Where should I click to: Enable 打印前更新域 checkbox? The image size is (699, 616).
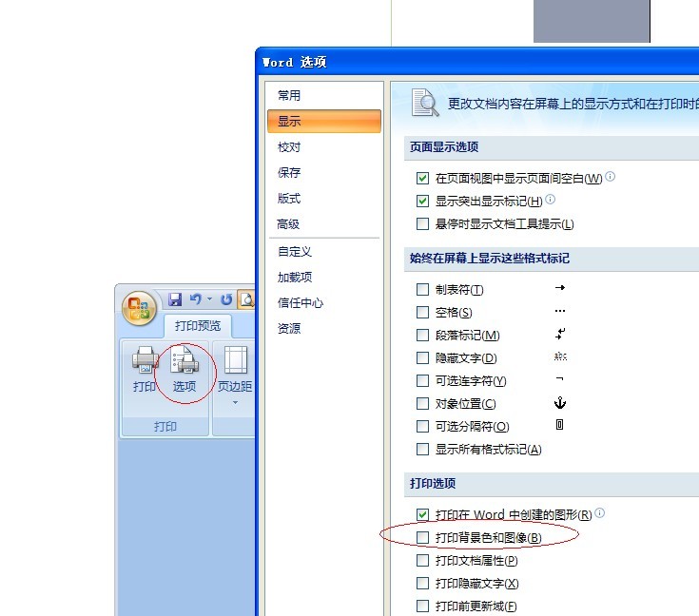pos(422,606)
